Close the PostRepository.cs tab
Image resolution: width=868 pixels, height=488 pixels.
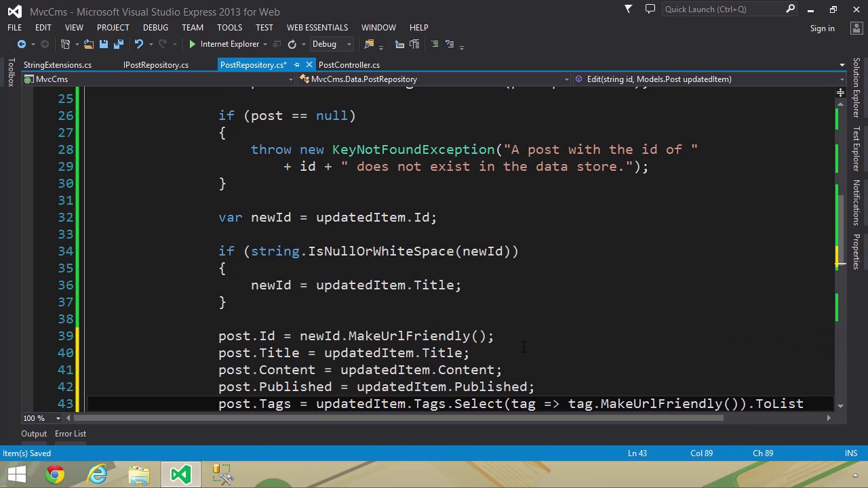point(309,65)
